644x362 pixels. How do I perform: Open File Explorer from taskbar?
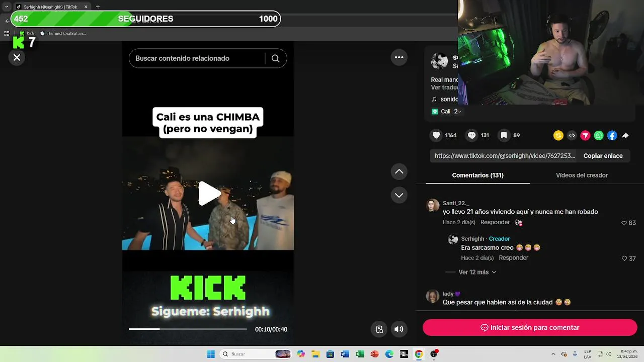point(315,354)
